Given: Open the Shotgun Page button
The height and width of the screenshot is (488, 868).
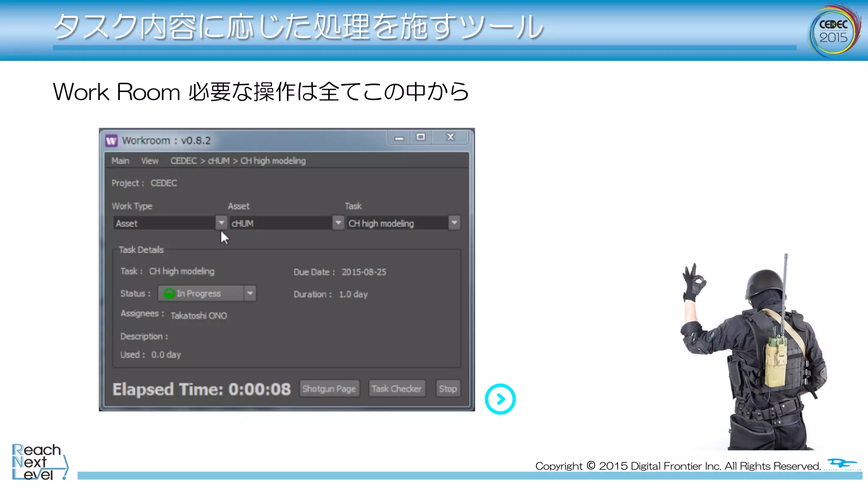Looking at the screenshot, I should (x=329, y=388).
